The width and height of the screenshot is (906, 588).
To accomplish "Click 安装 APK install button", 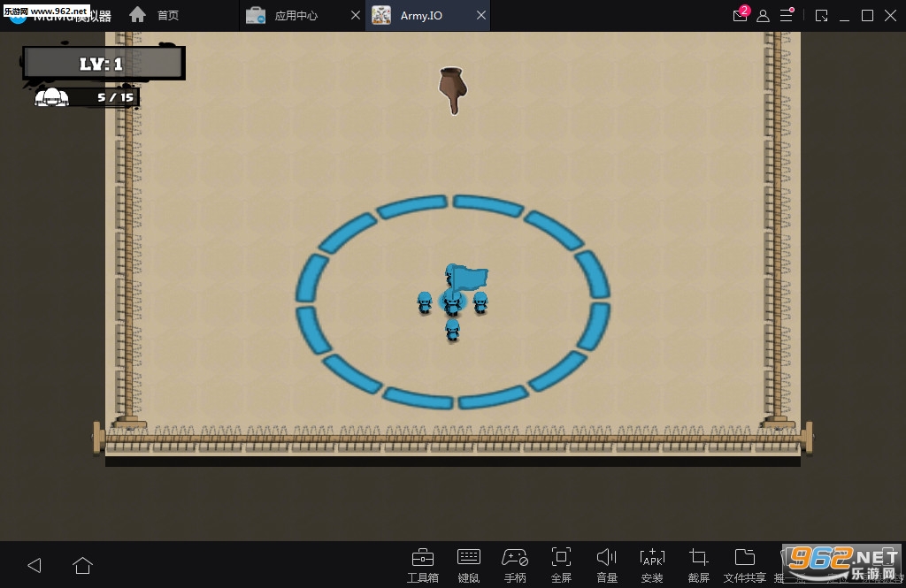I will 652,566.
